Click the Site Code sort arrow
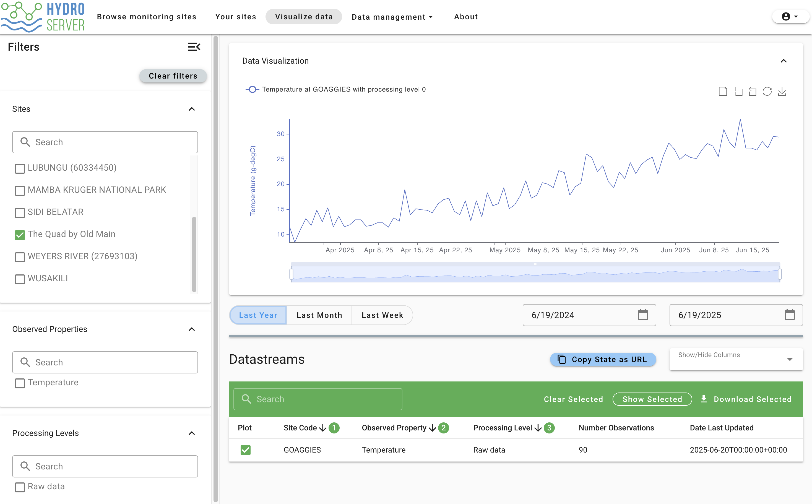The height and width of the screenshot is (504, 812). 322,428
